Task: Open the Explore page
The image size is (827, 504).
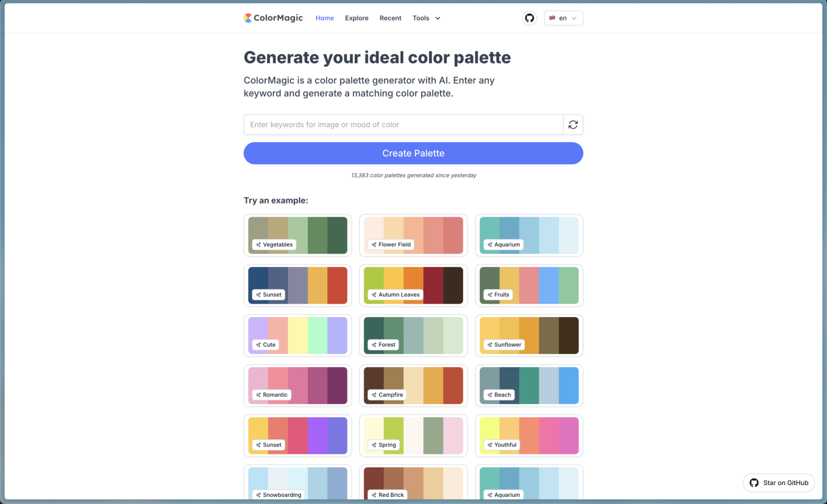Action: (x=356, y=18)
